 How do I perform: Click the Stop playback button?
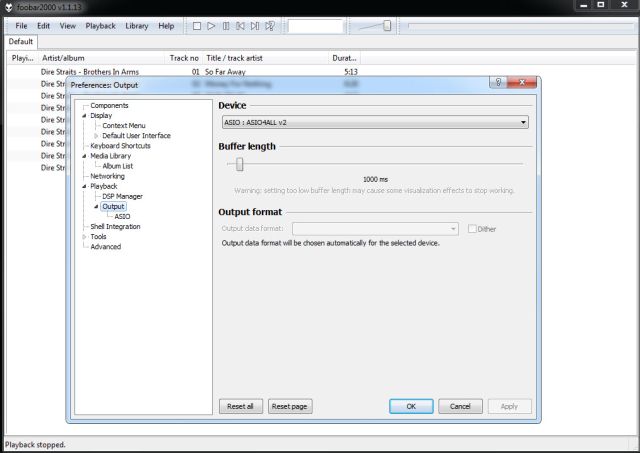pos(197,26)
